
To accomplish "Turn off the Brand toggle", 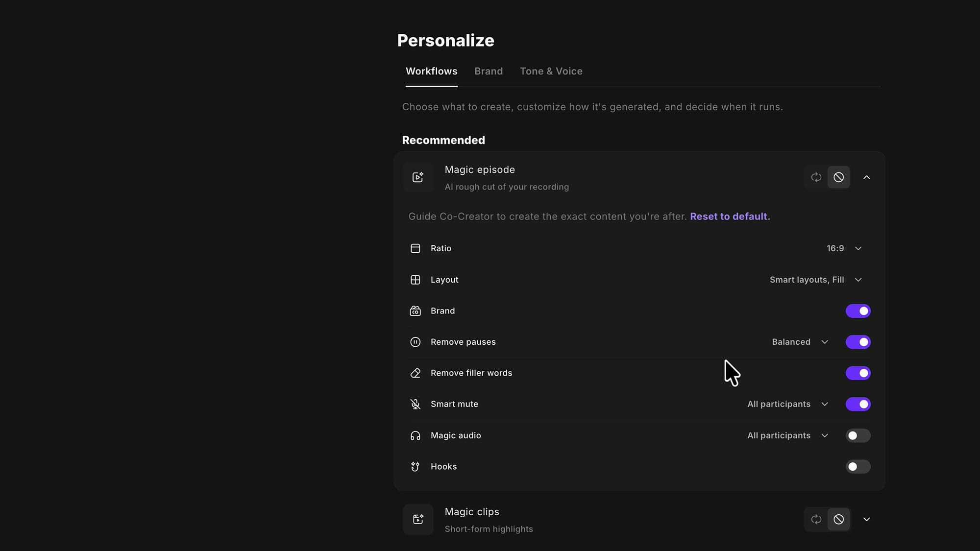I will 858,311.
